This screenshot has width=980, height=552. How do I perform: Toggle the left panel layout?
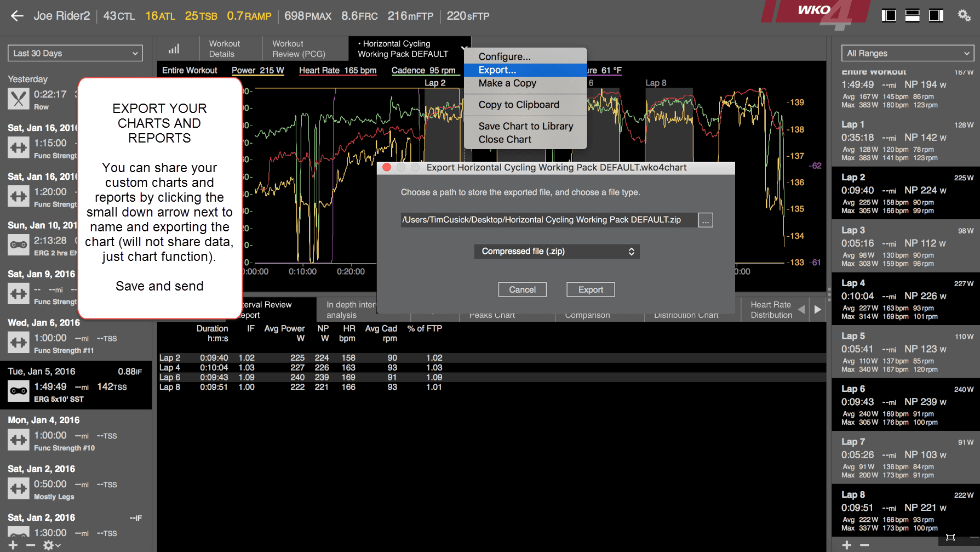[x=889, y=15]
